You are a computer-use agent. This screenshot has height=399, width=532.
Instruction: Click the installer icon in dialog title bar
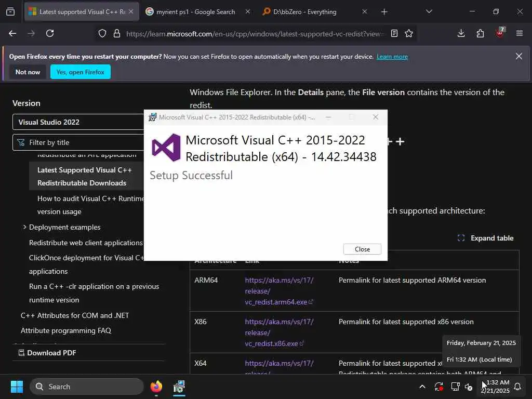click(153, 117)
